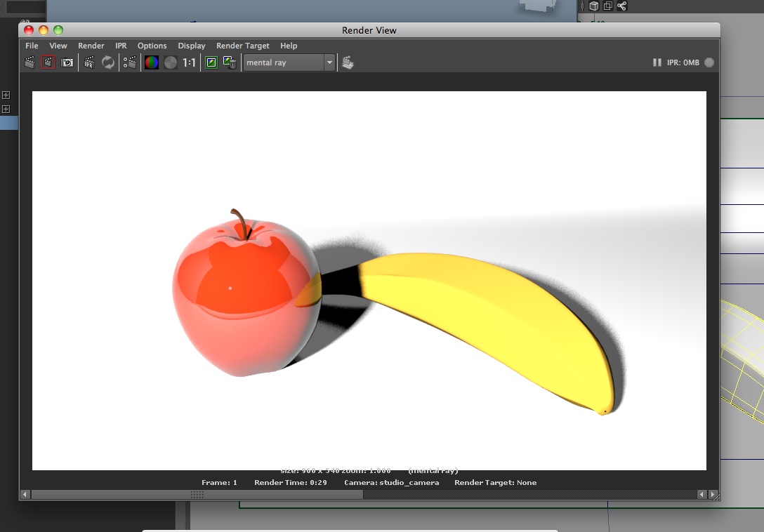
Task: Click the Render Region icon with red border
Action: point(48,62)
